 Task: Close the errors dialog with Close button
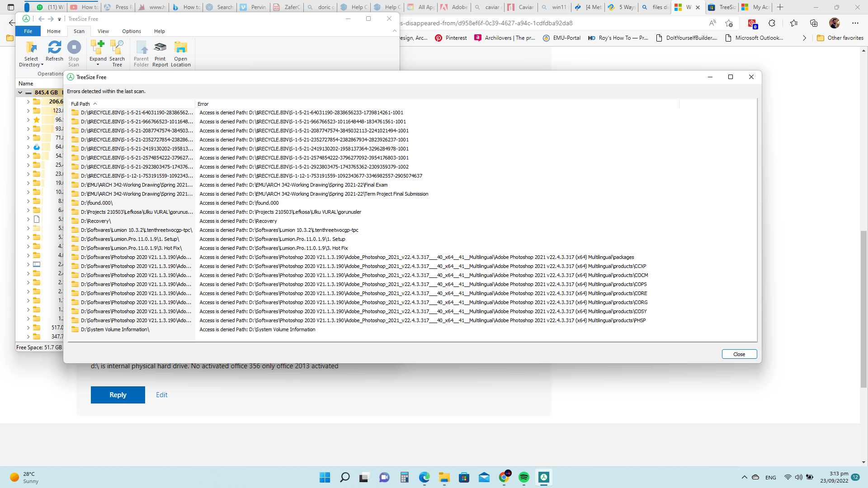click(x=739, y=354)
